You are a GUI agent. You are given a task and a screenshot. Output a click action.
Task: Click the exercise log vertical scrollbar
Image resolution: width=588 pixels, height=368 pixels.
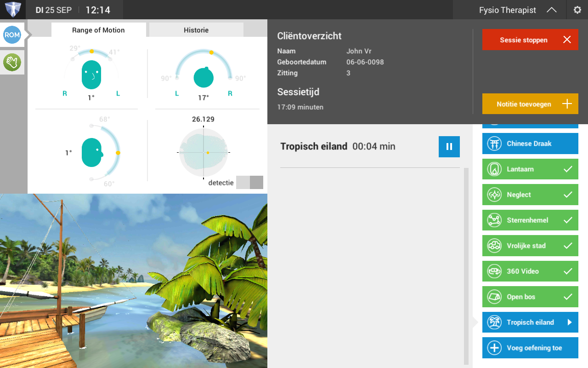coord(466,266)
